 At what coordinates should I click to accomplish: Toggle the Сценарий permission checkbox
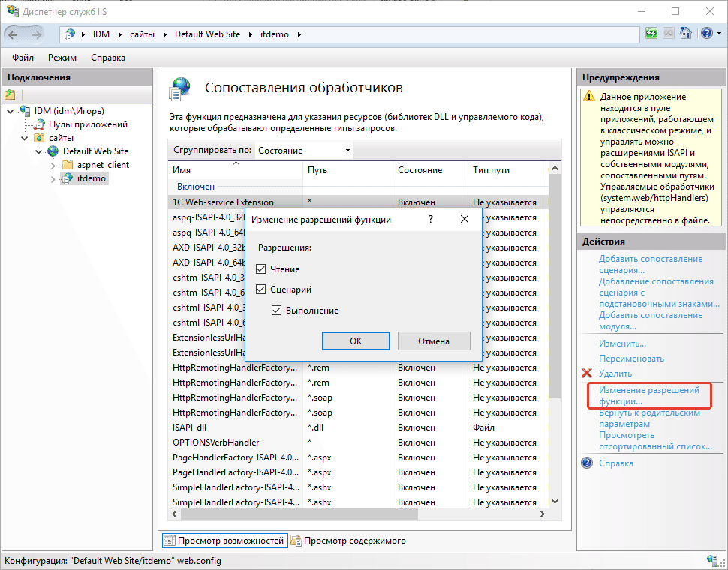point(261,289)
